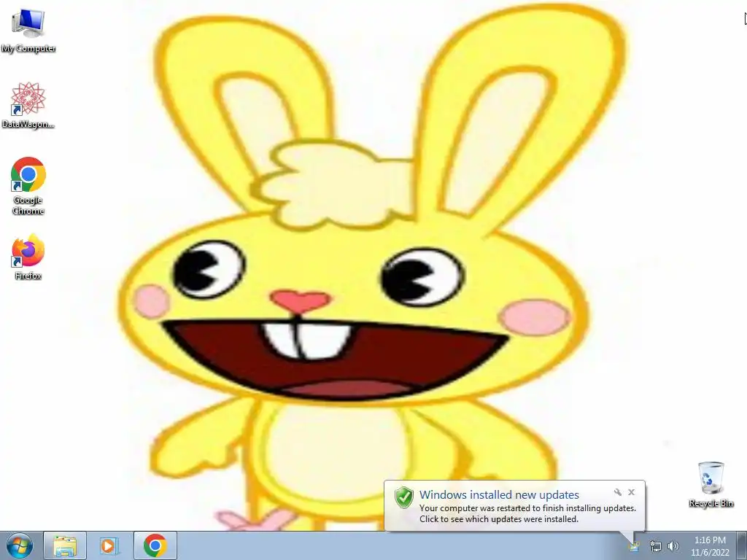Launch Windows Media Player from the taskbar
This screenshot has height=560, width=747.
pyautogui.click(x=109, y=545)
